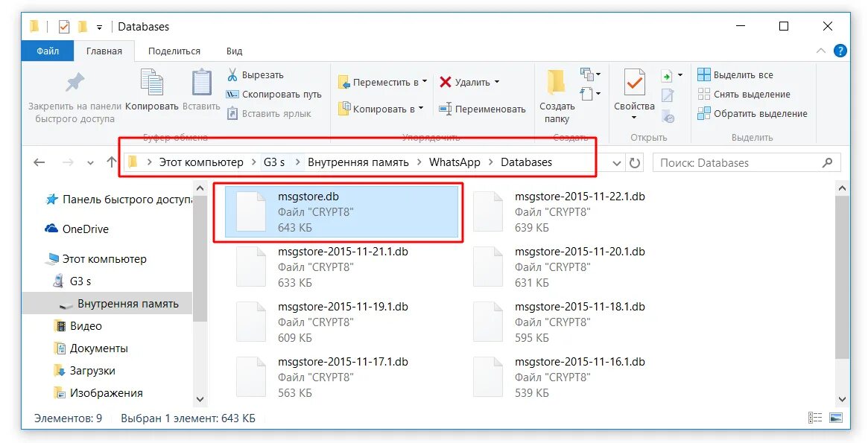Click the Forward navigation arrow
The height and width of the screenshot is (443, 868).
pyautogui.click(x=68, y=162)
